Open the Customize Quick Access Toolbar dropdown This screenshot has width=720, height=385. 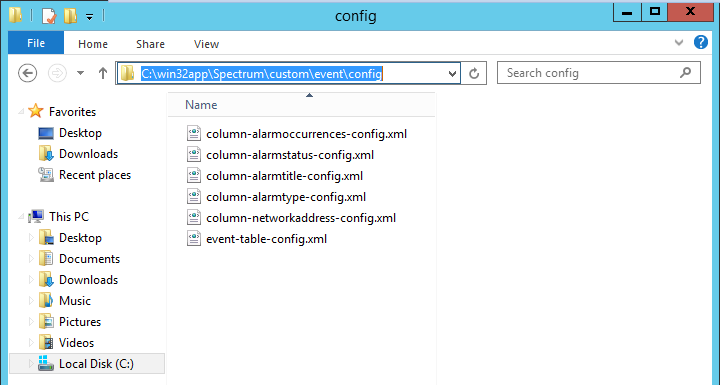pyautogui.click(x=90, y=17)
